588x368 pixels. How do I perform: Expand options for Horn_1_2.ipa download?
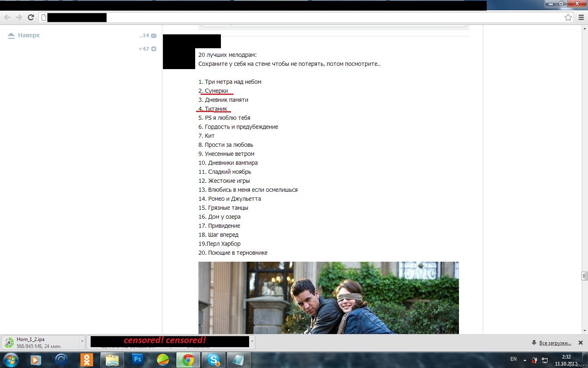(82, 341)
